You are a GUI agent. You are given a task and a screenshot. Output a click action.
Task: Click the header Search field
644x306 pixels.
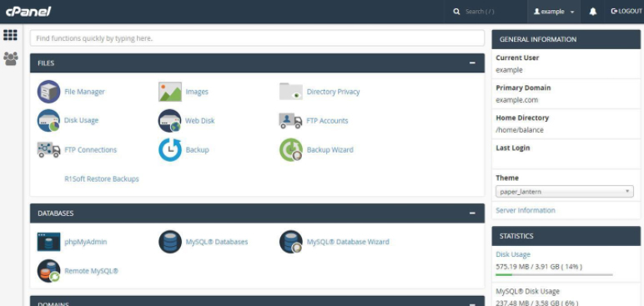click(x=486, y=12)
